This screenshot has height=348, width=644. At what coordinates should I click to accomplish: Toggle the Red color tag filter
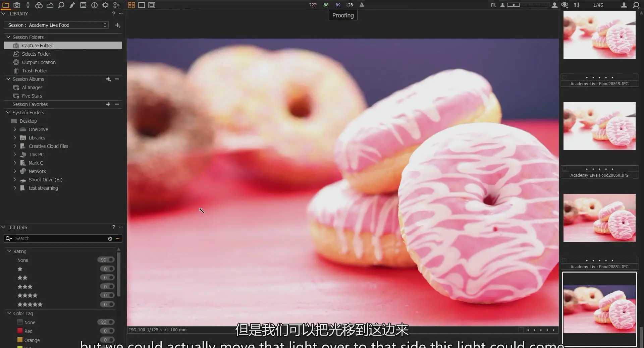[107, 331]
